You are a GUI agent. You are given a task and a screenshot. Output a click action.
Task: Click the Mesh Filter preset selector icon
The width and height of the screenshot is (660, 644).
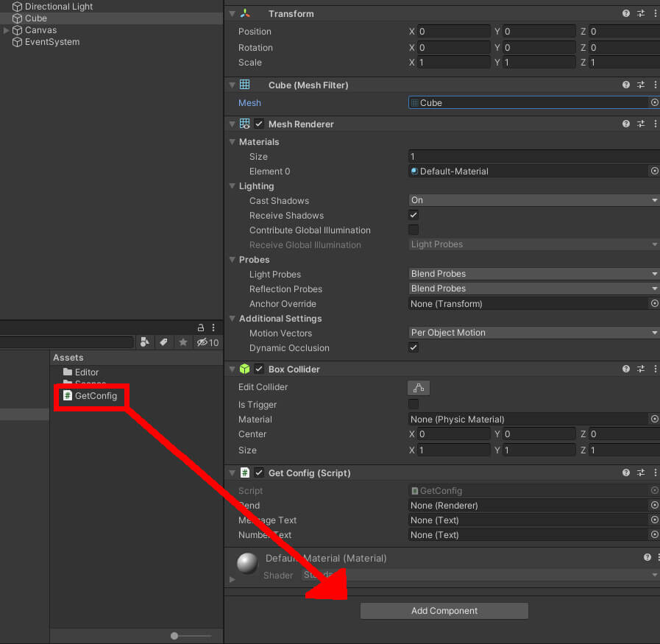[x=641, y=85]
